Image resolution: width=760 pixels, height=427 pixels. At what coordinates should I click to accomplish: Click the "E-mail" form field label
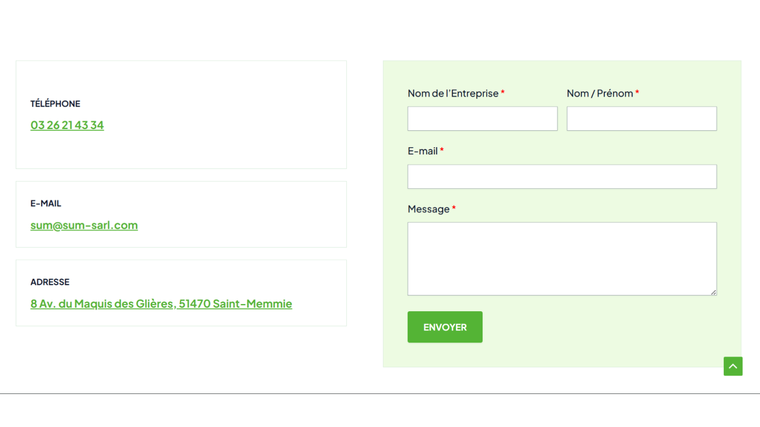coord(422,151)
